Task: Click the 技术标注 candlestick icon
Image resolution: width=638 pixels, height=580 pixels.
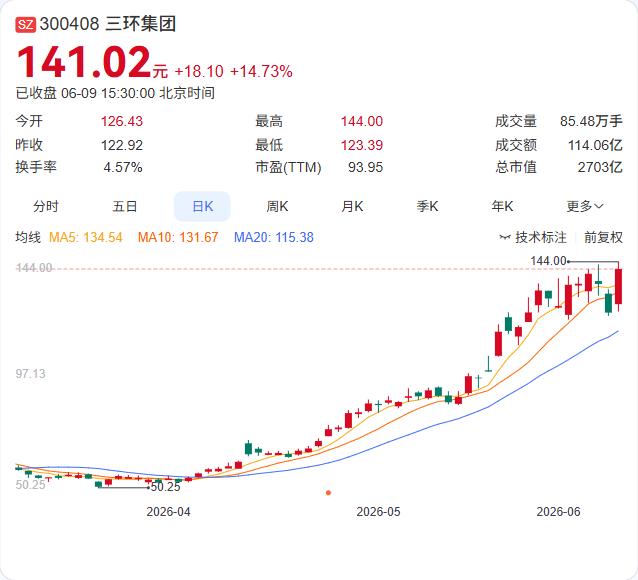Action: [505, 237]
